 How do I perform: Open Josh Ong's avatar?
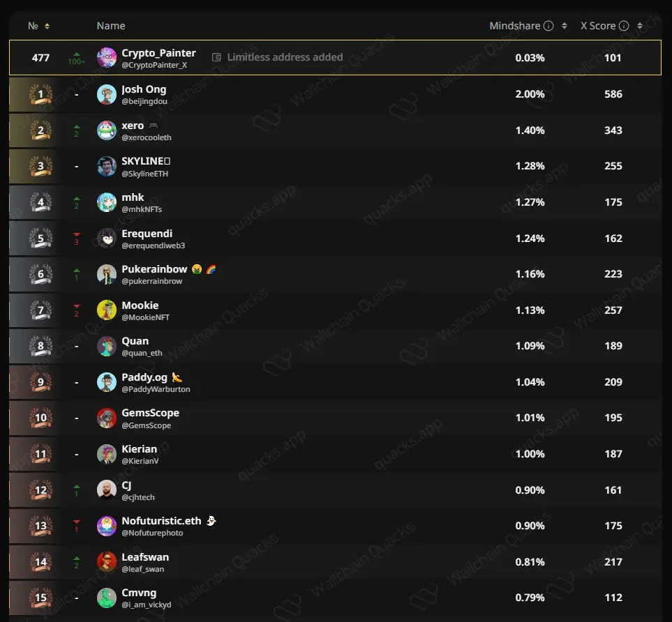[x=107, y=95]
